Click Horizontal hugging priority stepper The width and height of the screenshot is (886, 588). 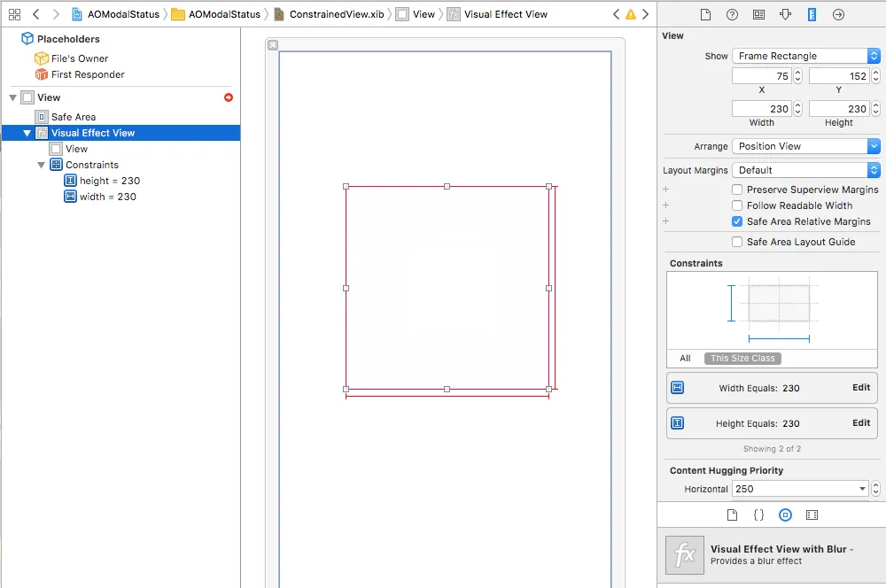click(875, 489)
